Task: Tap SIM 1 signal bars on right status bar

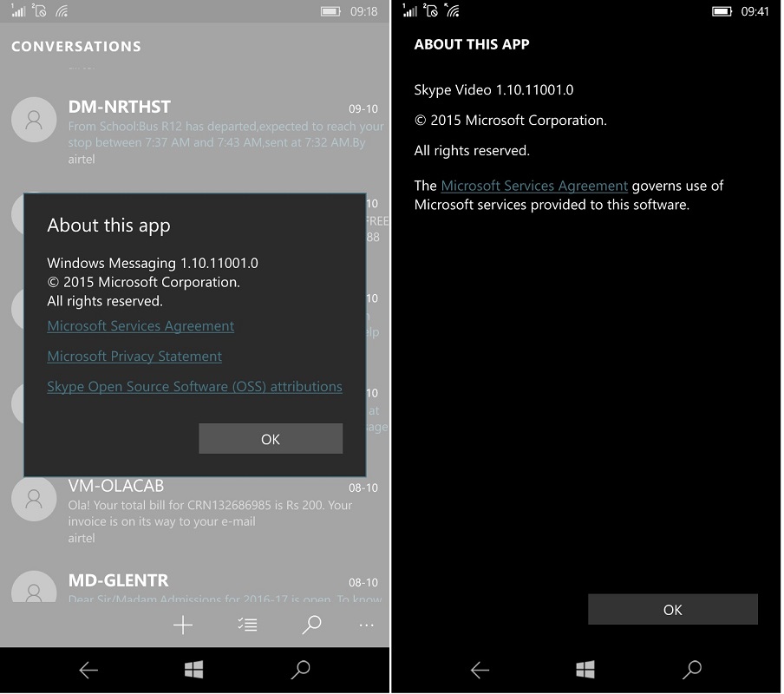Action: point(409,10)
